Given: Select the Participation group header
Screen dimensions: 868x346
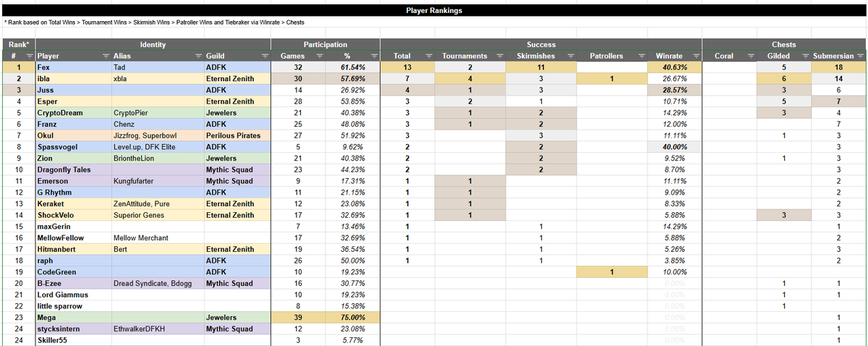Looking at the screenshot, I should (x=325, y=45).
